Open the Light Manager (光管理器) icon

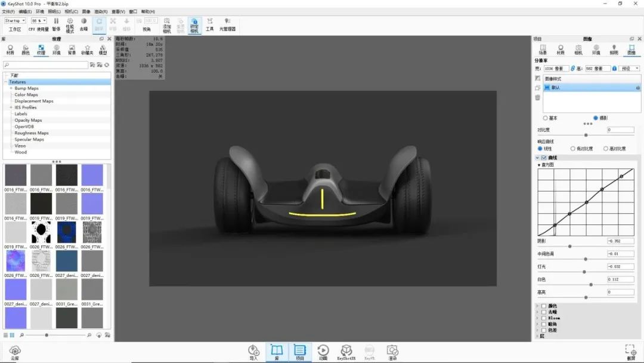coord(227,24)
